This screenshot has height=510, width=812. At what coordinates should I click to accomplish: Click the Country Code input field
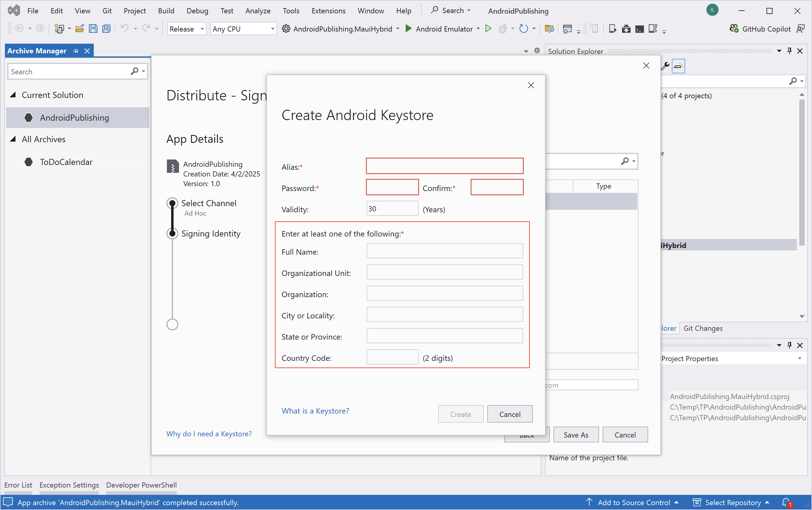tap(393, 357)
